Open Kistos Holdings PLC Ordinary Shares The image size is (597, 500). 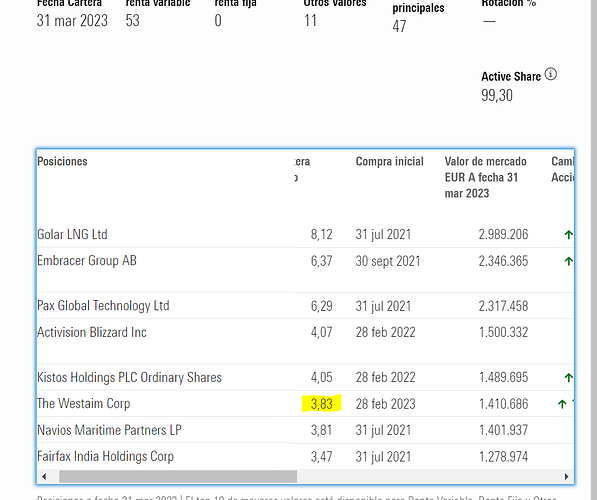pyautogui.click(x=129, y=377)
